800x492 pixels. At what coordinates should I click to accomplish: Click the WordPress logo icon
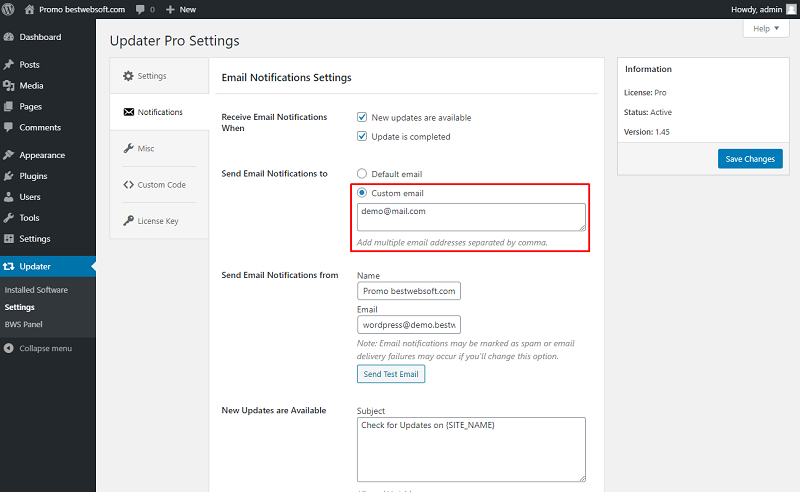(x=8, y=9)
